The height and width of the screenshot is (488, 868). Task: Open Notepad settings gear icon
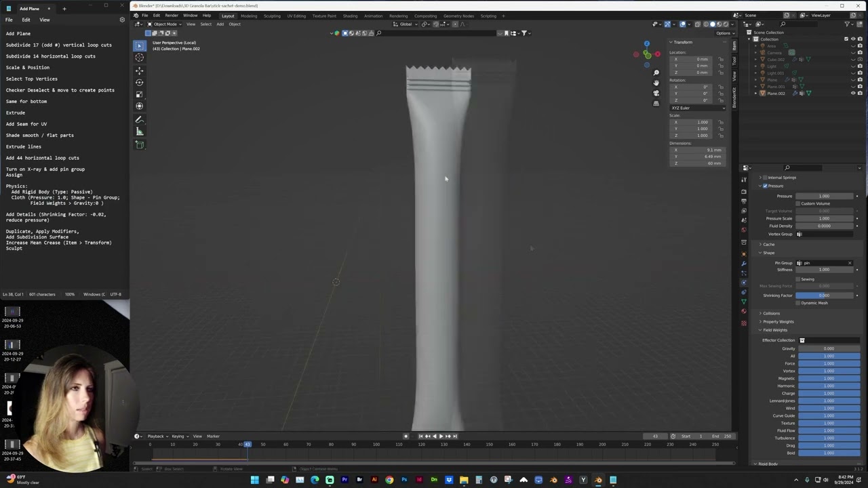122,20
